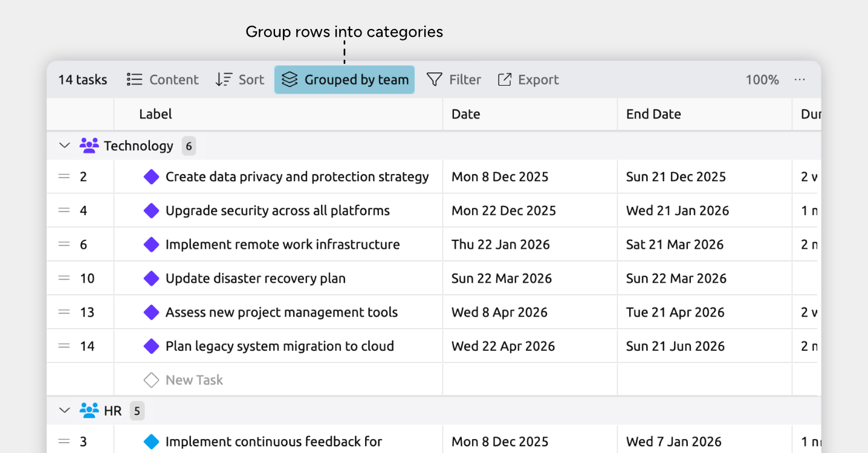The height and width of the screenshot is (453, 868).
Task: Collapse the Technology group
Action: (64, 146)
